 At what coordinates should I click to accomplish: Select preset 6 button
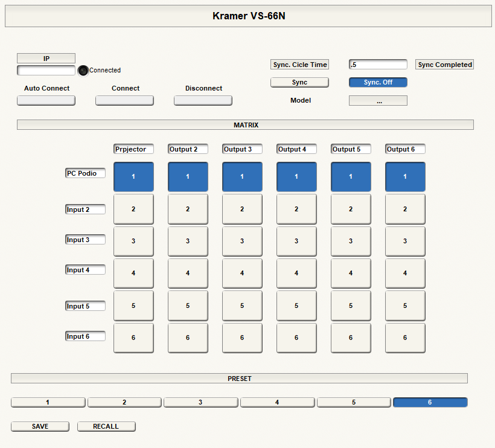point(430,402)
